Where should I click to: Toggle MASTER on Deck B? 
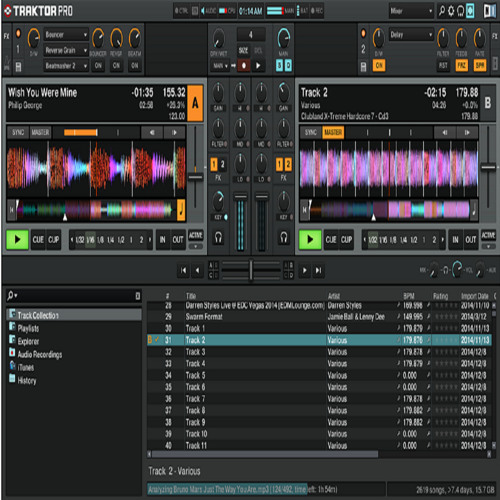pyautogui.click(x=333, y=132)
